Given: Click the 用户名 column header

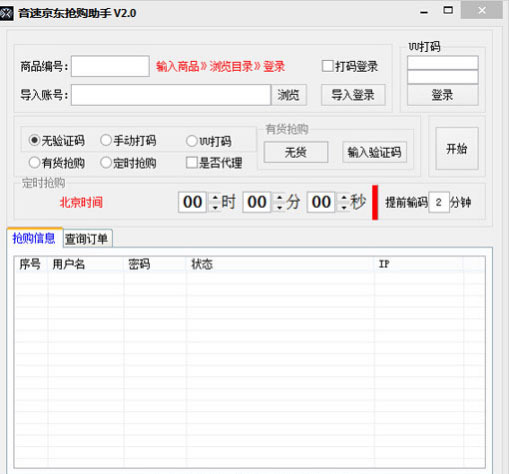Looking at the screenshot, I should [x=86, y=264].
